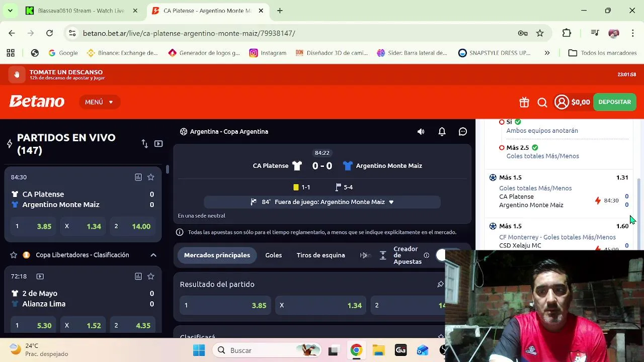This screenshot has width=644, height=362.
Task: Click the hand icon for Tomate un descanso
Action: coord(17,74)
